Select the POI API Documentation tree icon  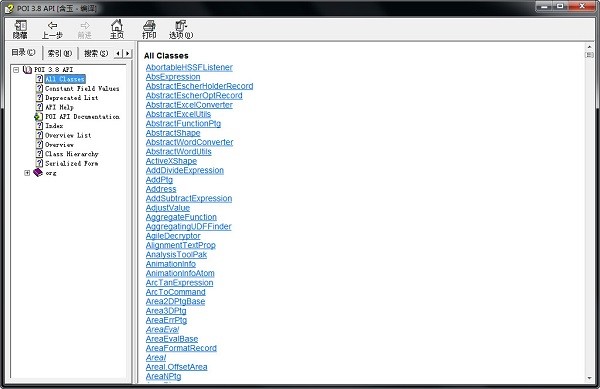click(x=39, y=117)
